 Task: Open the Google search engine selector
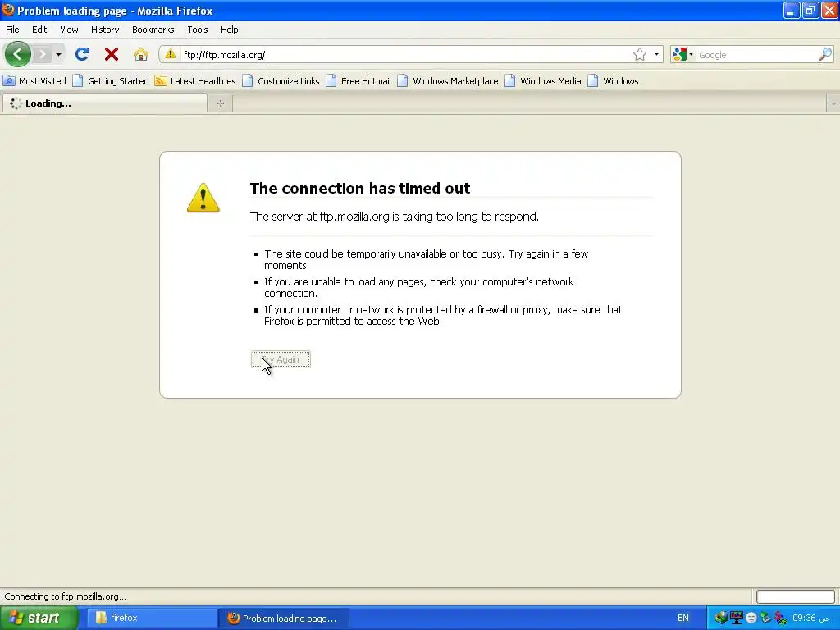point(683,54)
